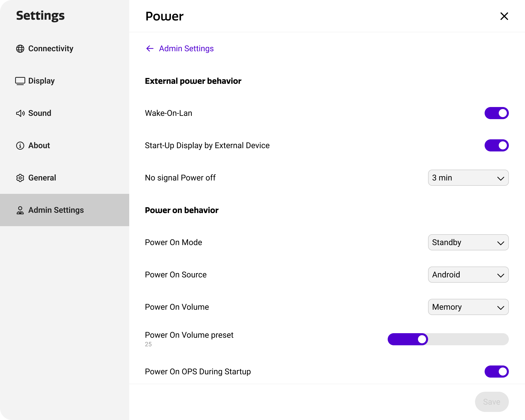Switch to the Display settings menu
Viewport: 525px width, 420px height.
click(41, 81)
